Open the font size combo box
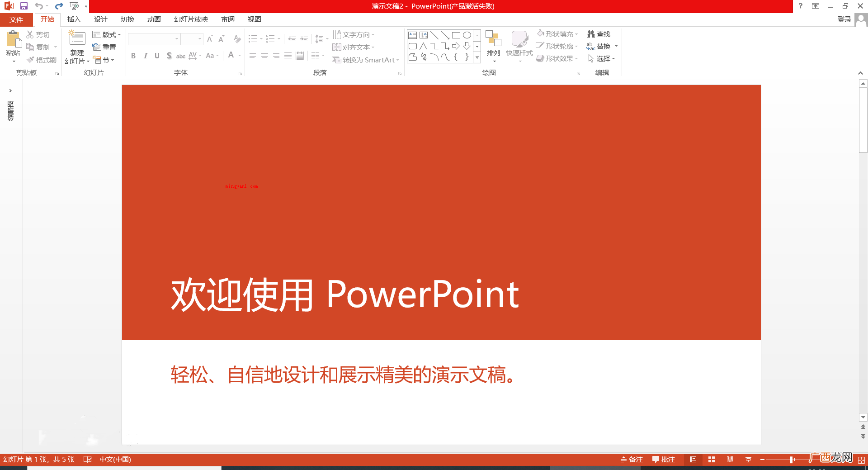 [x=192, y=39]
